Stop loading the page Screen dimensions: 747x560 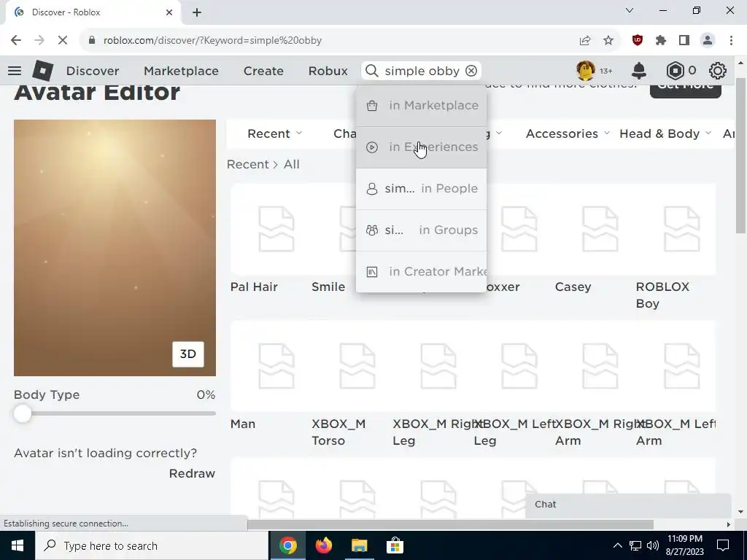(x=63, y=41)
